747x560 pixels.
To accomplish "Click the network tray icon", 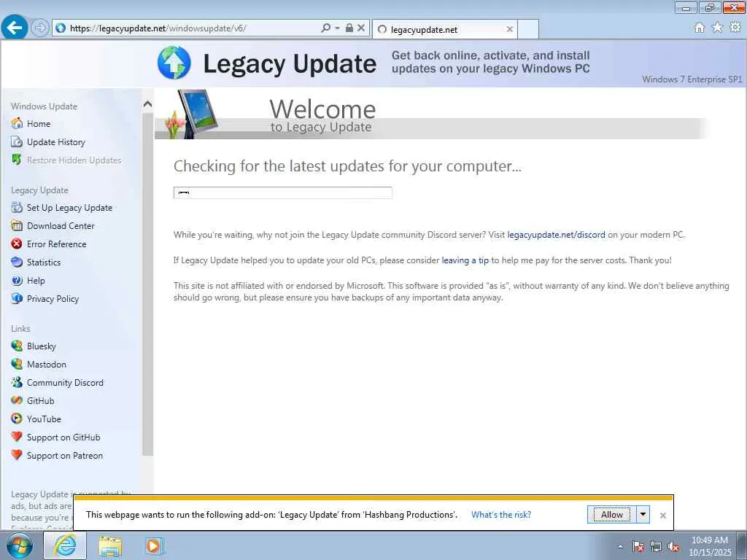I will 656,547.
